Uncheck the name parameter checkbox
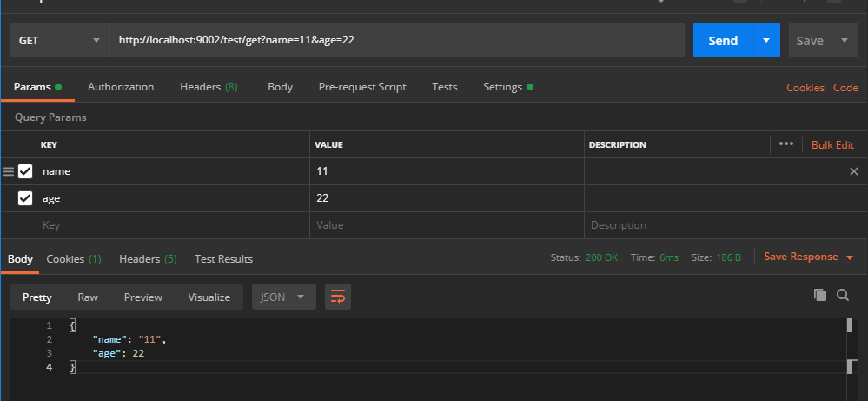 25,171
